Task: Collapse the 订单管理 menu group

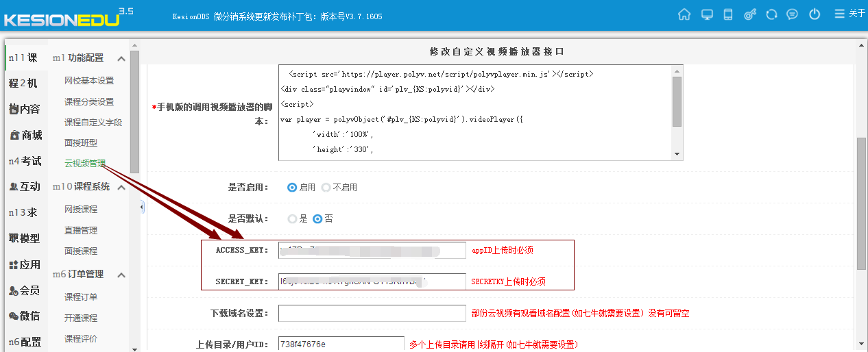Action: point(121,275)
